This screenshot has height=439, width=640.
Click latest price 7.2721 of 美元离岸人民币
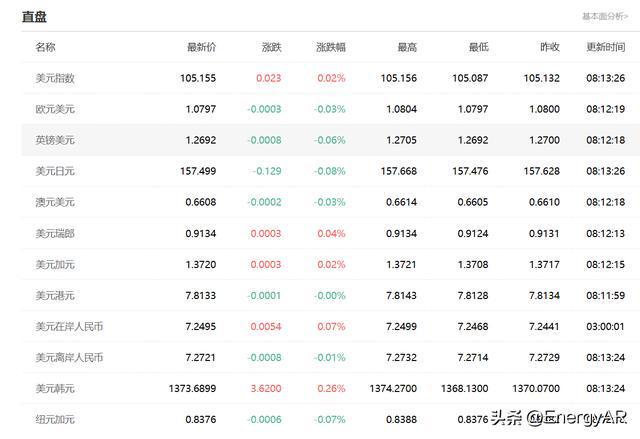[200, 357]
